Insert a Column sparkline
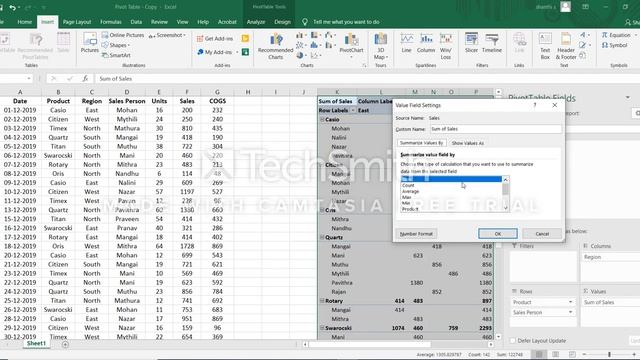640x360 pixels. [426, 43]
